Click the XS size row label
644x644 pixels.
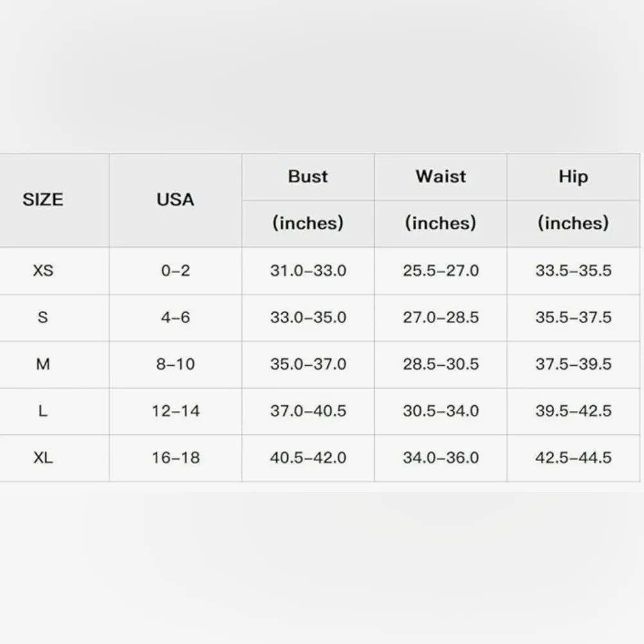click(43, 270)
